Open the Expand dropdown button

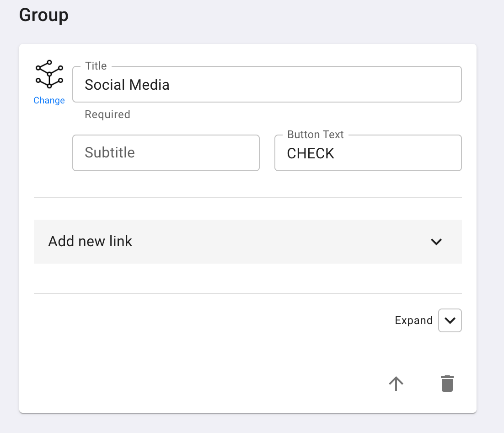(x=450, y=320)
